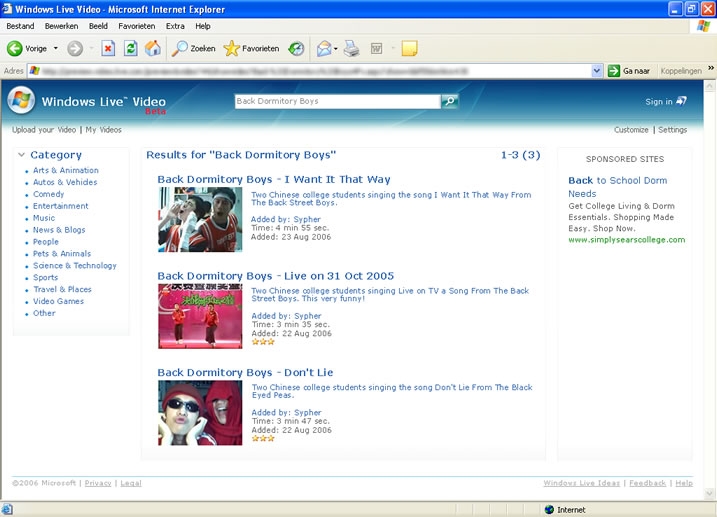Select Pets & Animals category
717x517 pixels.
(62, 253)
